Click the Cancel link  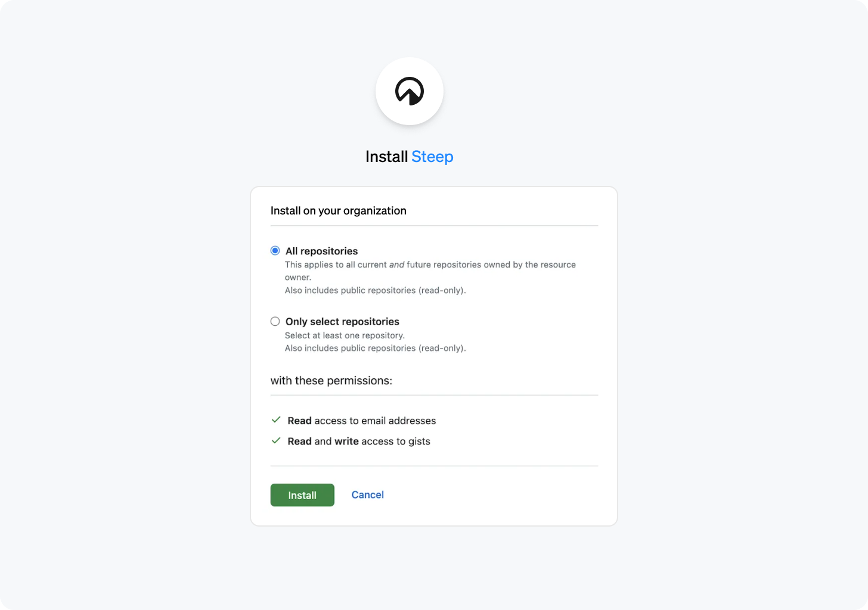coord(367,494)
